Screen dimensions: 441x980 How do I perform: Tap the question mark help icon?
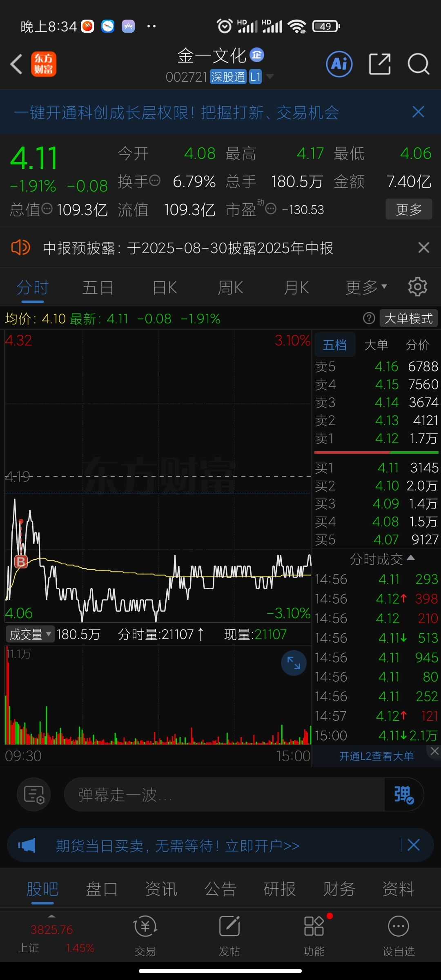369,318
